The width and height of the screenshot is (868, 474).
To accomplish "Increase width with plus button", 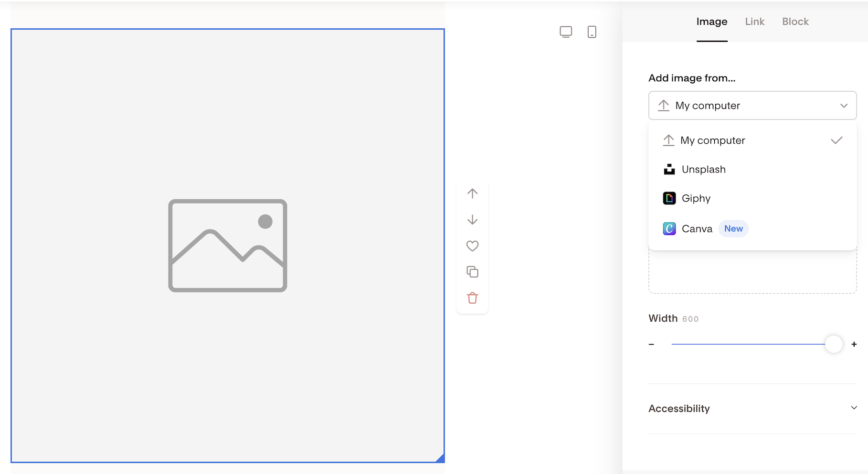I will click(x=854, y=344).
